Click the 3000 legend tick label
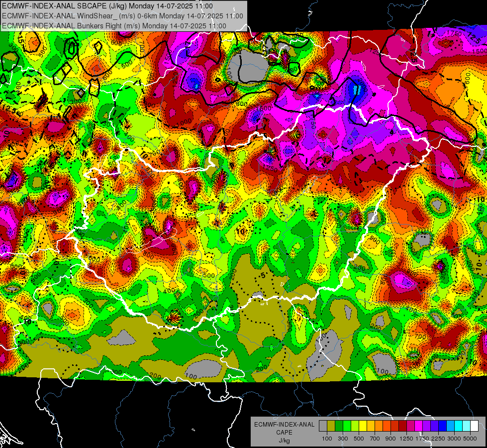Image resolution: width=487 pixels, height=448 pixels. click(454, 439)
